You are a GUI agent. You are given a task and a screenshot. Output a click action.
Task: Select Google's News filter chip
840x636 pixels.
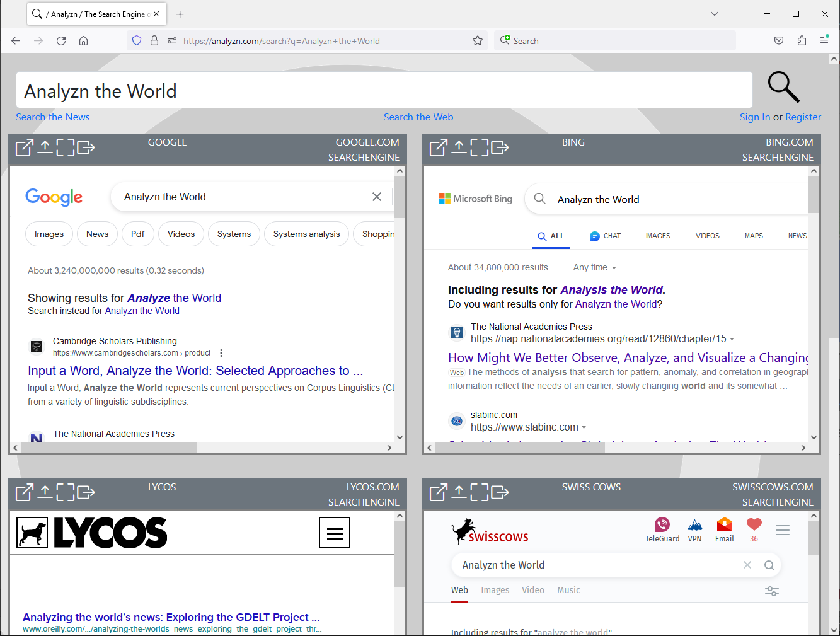(97, 234)
